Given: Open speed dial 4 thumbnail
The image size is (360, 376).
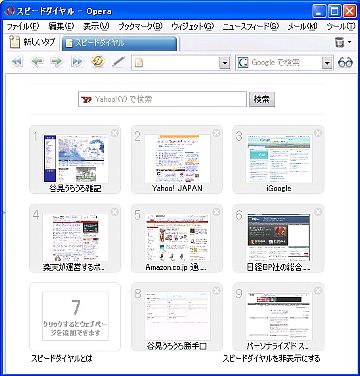Looking at the screenshot, I should click(x=75, y=237).
